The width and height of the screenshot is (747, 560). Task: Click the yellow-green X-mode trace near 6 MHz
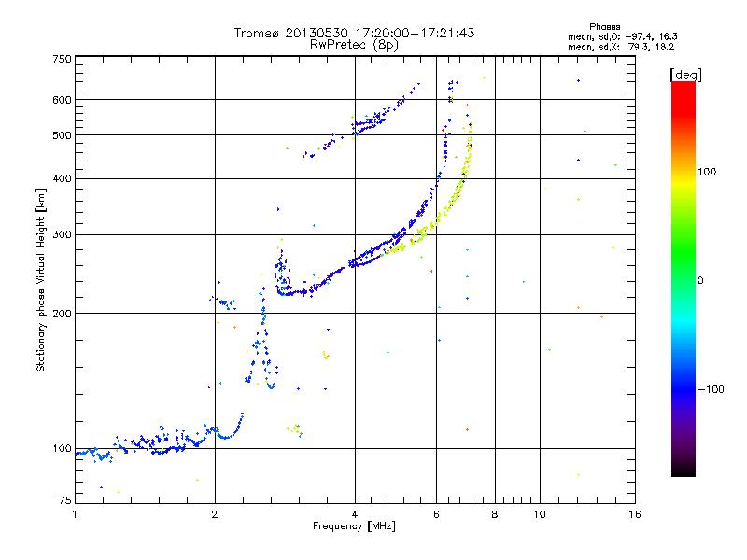(x=436, y=221)
